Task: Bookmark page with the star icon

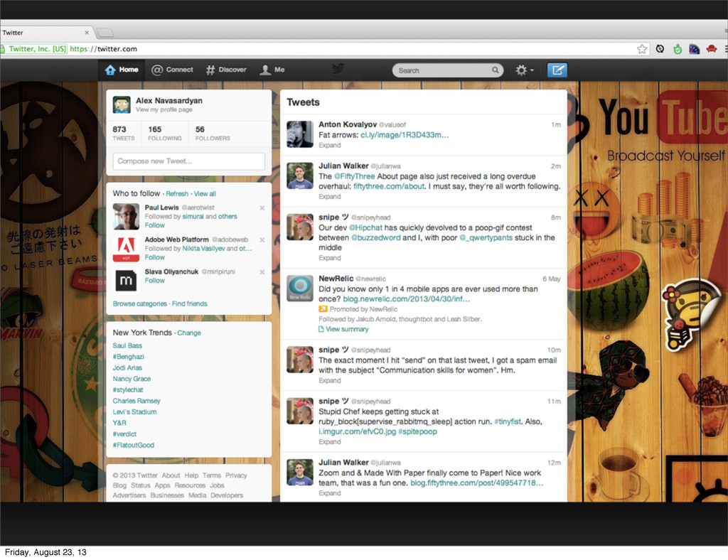Action: 642,49
